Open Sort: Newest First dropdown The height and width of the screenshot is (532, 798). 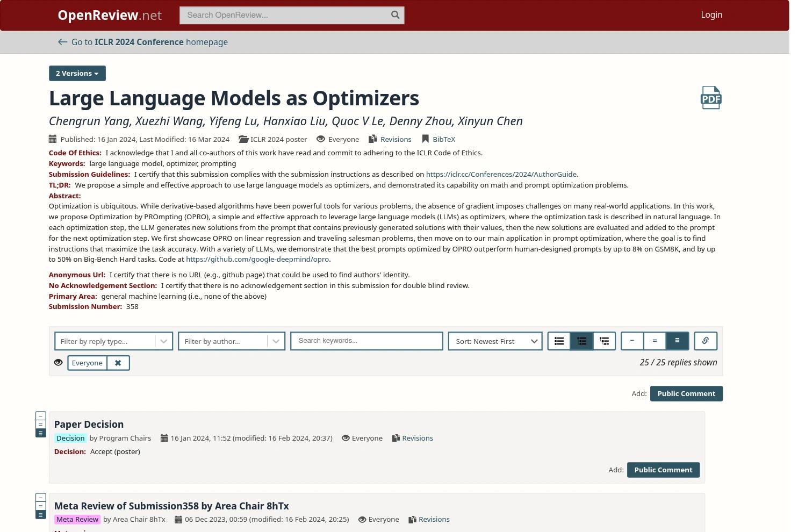click(x=495, y=341)
